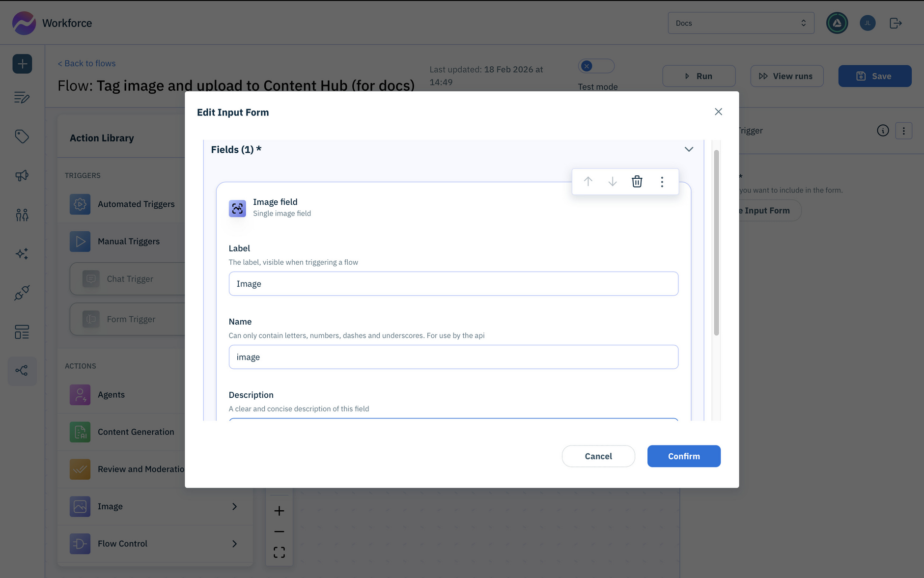Disable Test mode with the toggle
The image size is (924, 578).
pos(596,65)
